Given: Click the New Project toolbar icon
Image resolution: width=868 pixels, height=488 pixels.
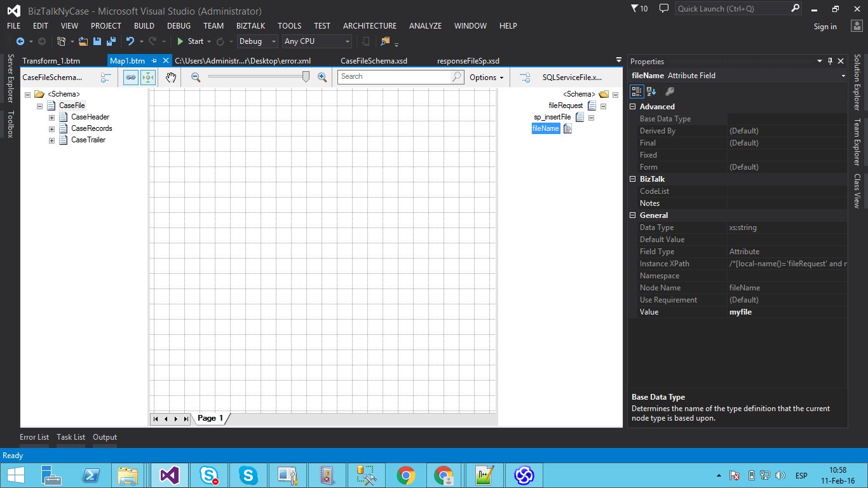Looking at the screenshot, I should point(62,41).
